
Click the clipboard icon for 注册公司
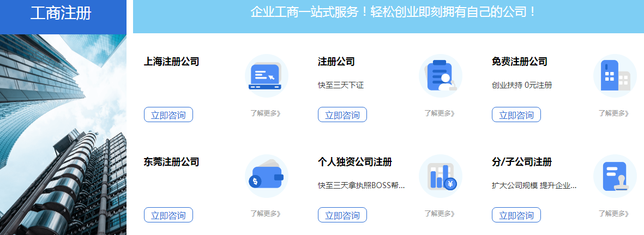tap(440, 76)
